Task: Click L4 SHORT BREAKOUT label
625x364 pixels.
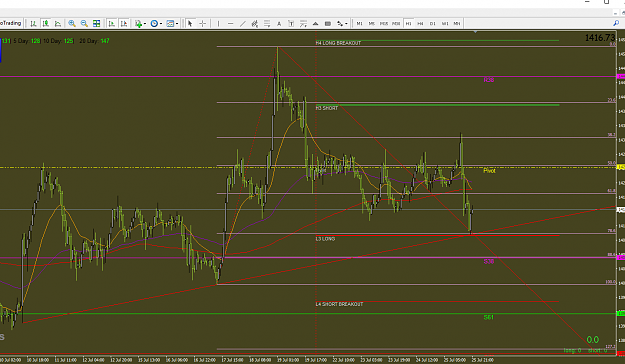Action: [x=339, y=304]
